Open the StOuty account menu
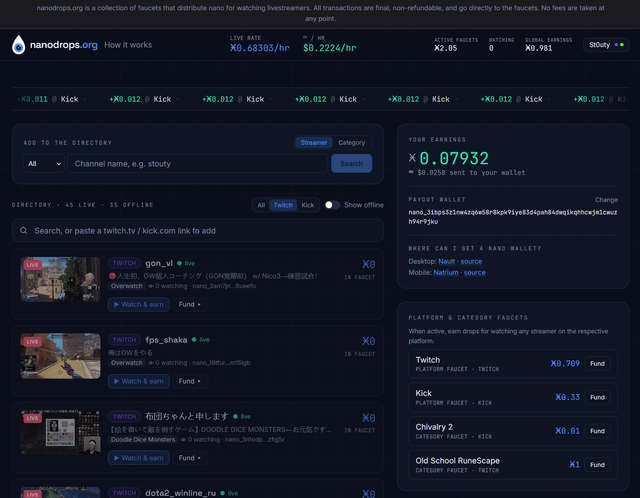The height and width of the screenshot is (498, 640). tap(606, 45)
